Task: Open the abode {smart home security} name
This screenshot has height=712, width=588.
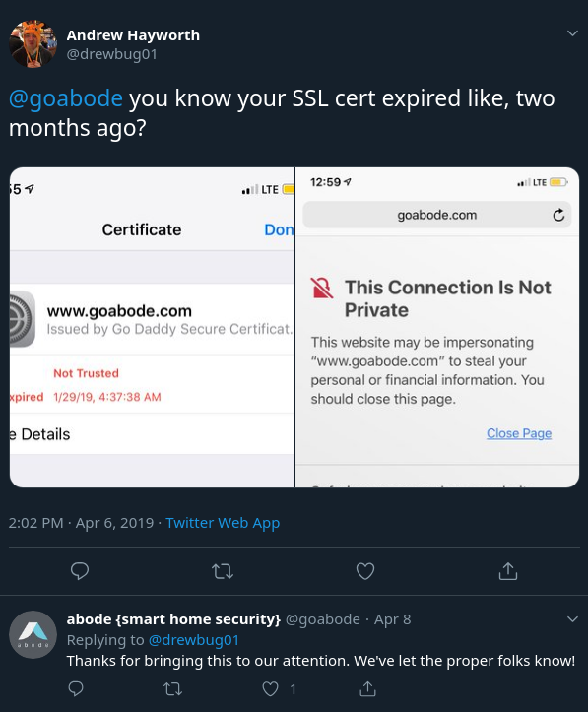Action: (173, 619)
